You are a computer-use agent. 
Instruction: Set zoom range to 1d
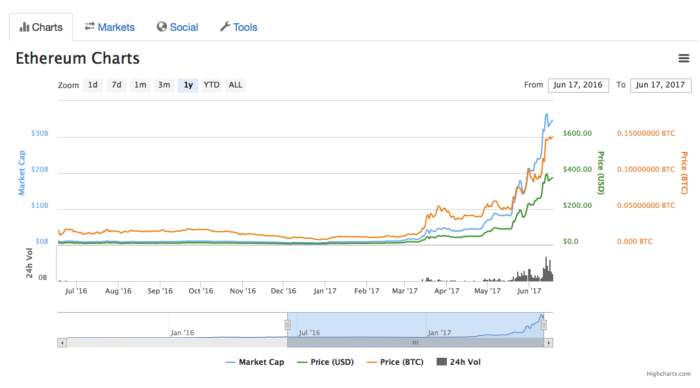pyautogui.click(x=92, y=85)
